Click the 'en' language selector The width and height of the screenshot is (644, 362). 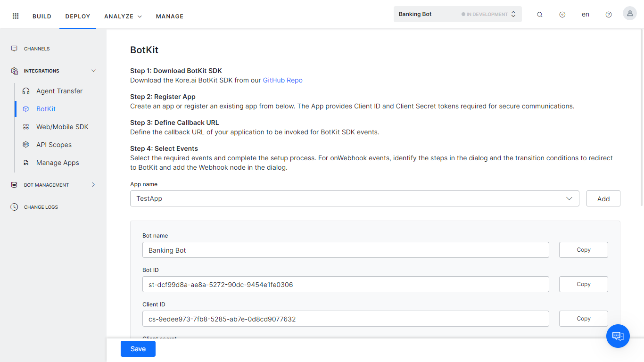click(x=585, y=15)
